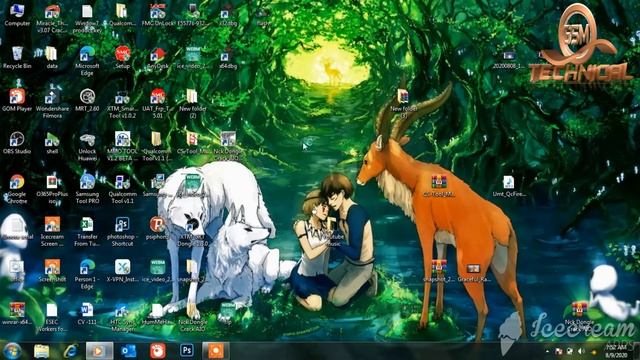Open Internet Explorer from taskbar
Image resolution: width=640 pixels, height=360 pixels.
point(70,351)
